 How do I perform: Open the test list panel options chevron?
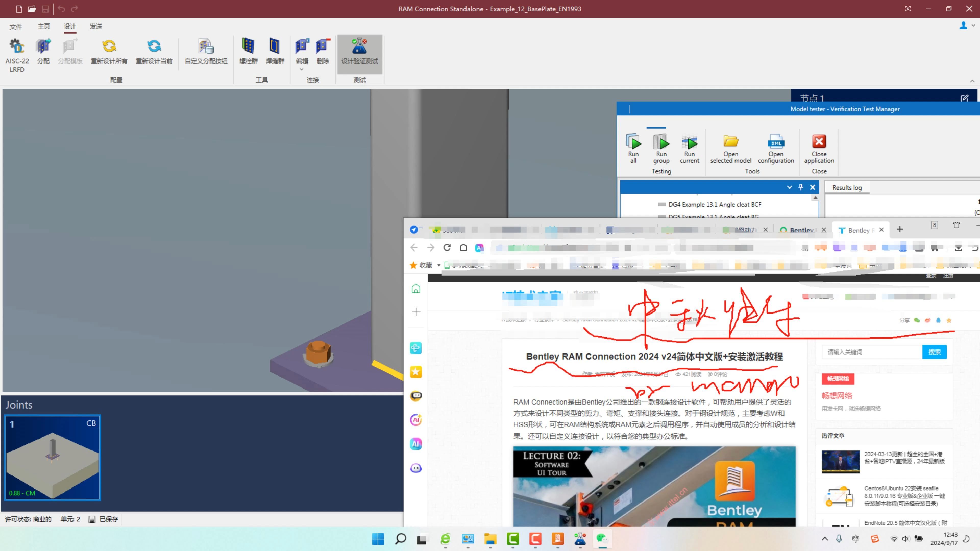[x=789, y=187]
